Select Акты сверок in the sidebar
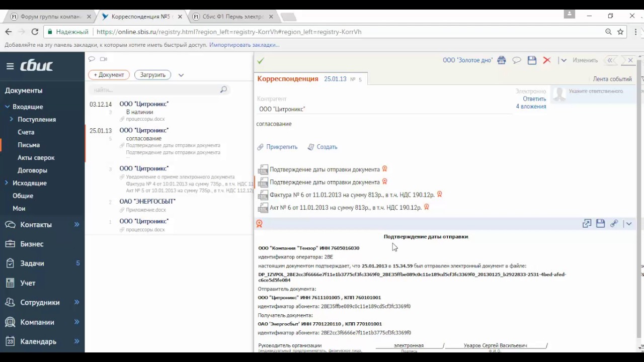Image resolution: width=644 pixels, height=362 pixels. pyautogui.click(x=36, y=157)
